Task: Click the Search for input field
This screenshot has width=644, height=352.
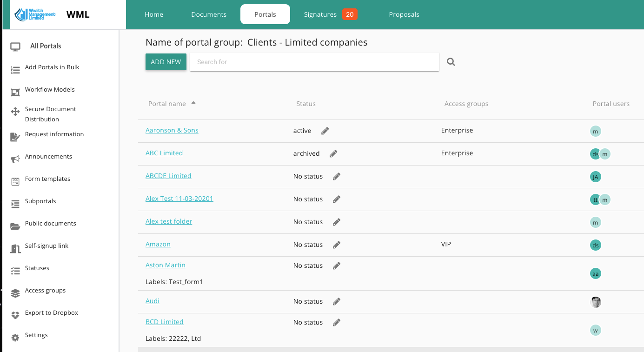Action: coord(314,61)
